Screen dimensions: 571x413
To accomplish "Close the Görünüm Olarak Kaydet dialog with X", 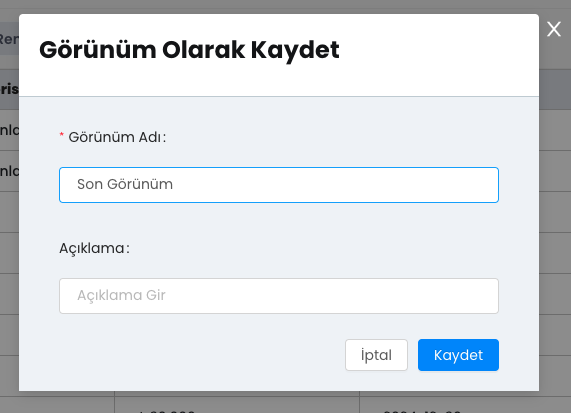I will click(554, 29).
